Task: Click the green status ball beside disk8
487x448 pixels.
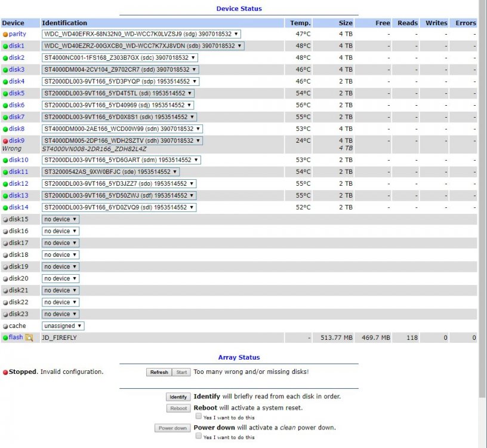Action: click(5, 130)
